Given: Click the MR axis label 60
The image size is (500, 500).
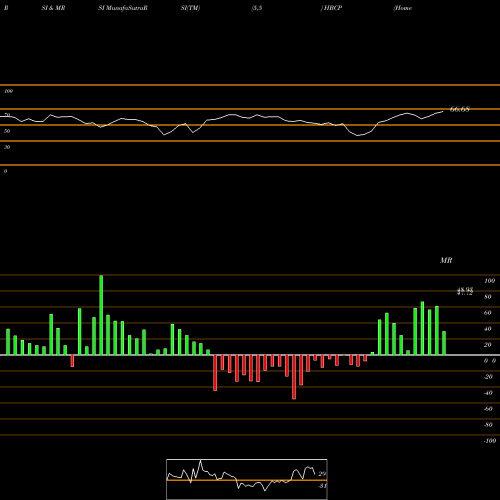Looking at the screenshot, I should [488, 313].
